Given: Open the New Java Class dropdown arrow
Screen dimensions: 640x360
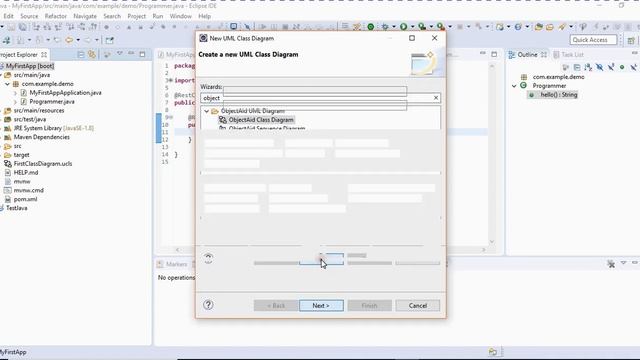Looking at the screenshot, I should point(527,27).
